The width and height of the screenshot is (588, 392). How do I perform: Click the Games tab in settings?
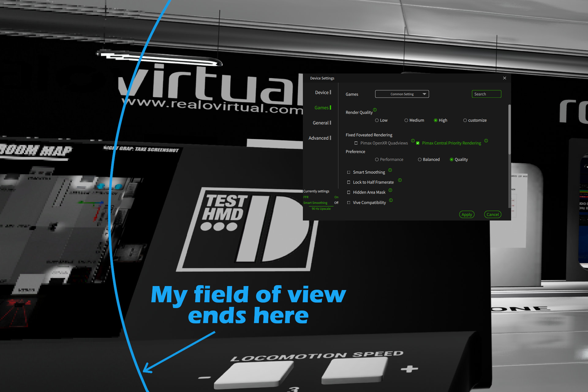pos(322,108)
